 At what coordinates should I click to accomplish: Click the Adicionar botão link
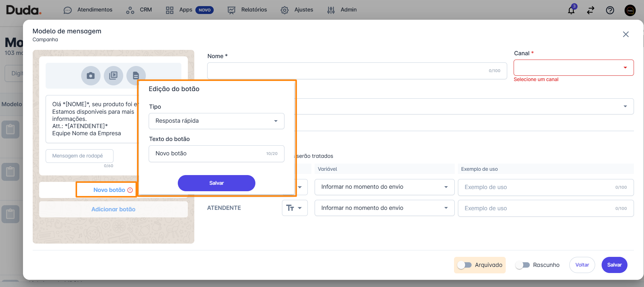click(x=113, y=209)
